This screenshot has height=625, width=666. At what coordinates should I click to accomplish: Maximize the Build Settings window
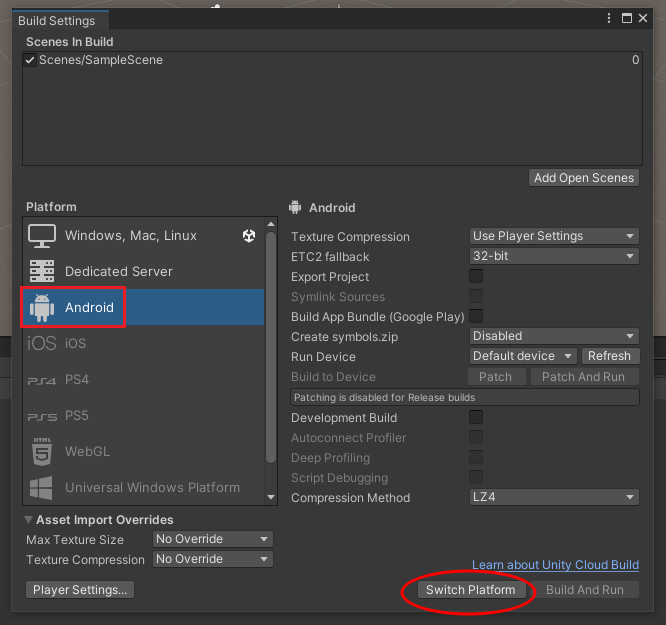pos(626,18)
